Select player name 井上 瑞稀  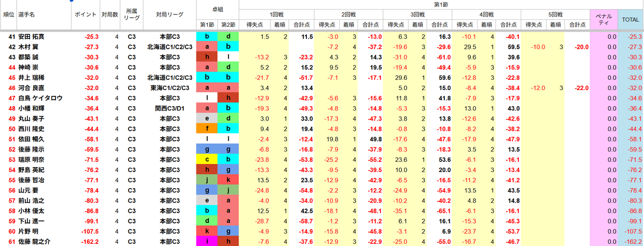coord(31,77)
